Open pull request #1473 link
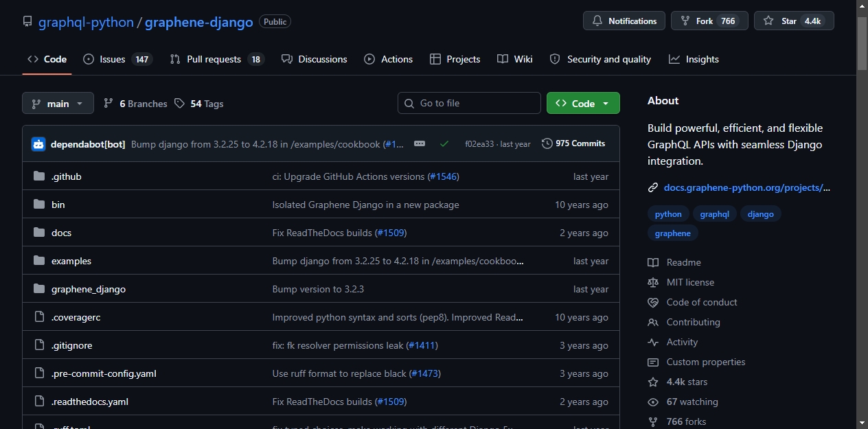 click(x=425, y=373)
